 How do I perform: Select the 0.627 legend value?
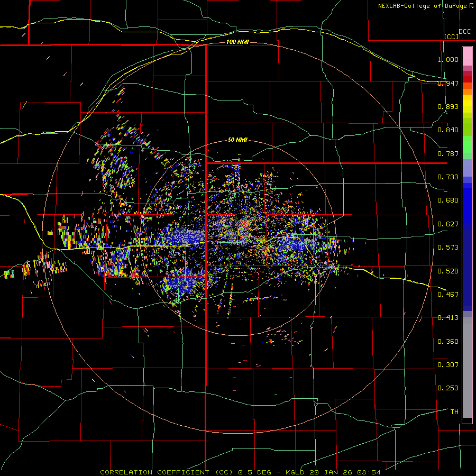click(x=448, y=224)
